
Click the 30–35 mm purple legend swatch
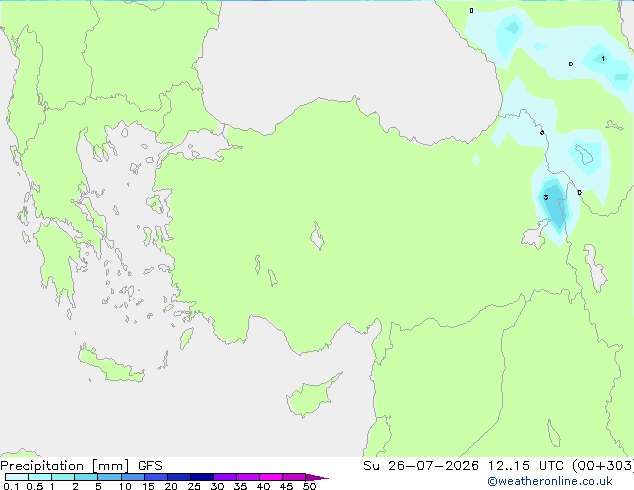click(x=224, y=477)
